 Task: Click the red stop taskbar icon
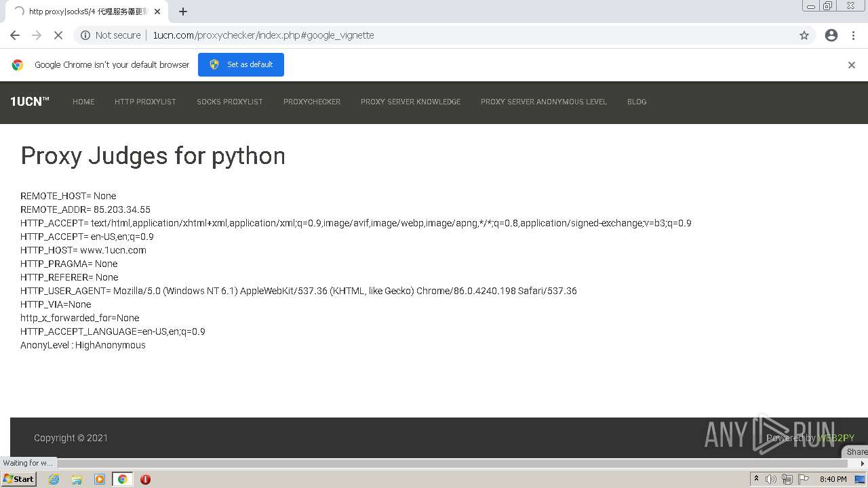(x=145, y=479)
